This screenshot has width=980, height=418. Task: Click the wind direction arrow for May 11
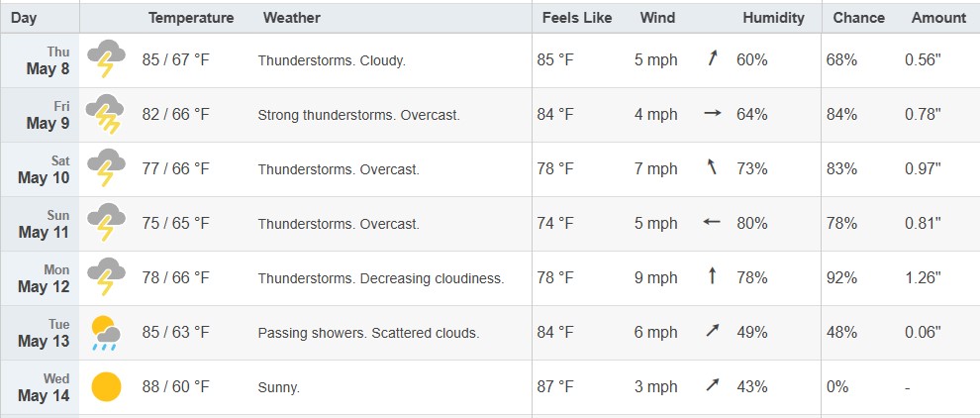(x=712, y=222)
